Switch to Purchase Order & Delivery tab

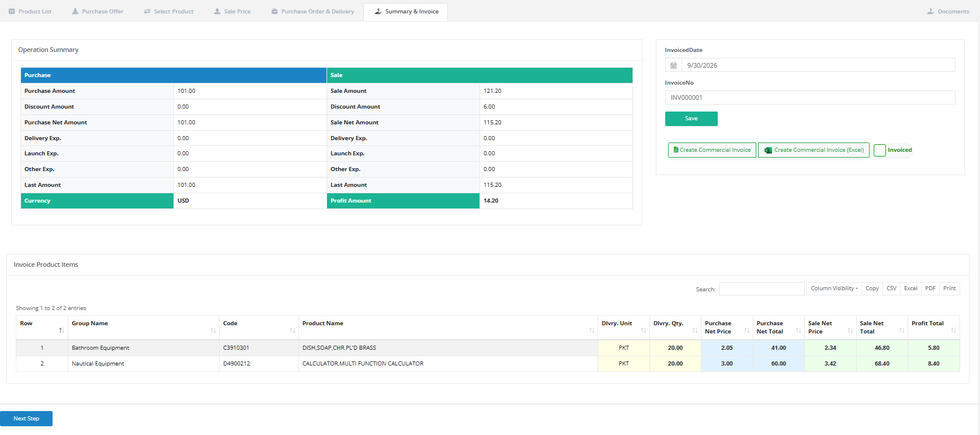point(313,12)
